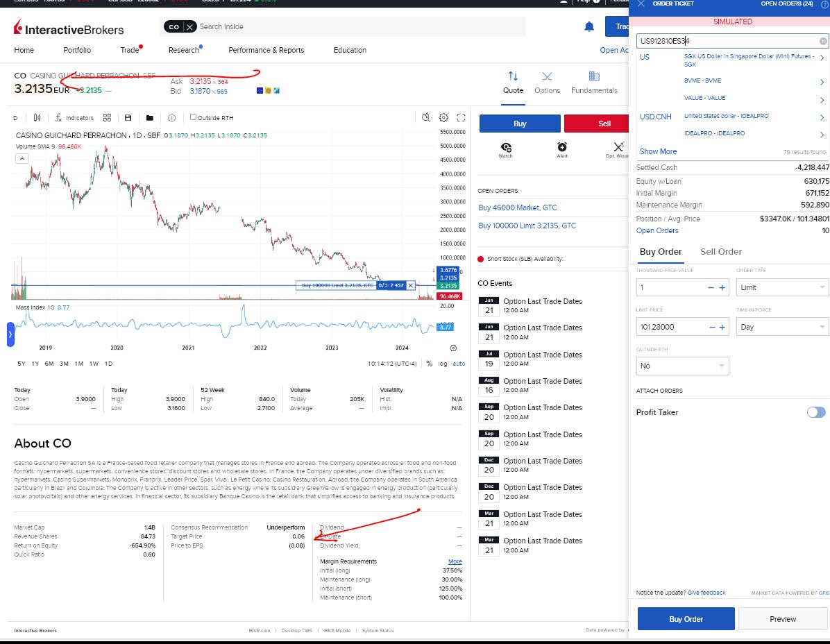
Task: Open the Indicators chart tool
Action: (74, 117)
